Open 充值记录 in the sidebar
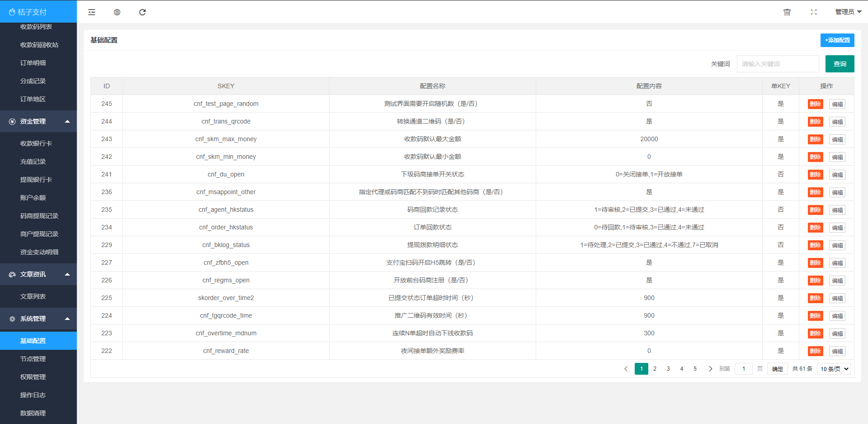 pyautogui.click(x=33, y=162)
